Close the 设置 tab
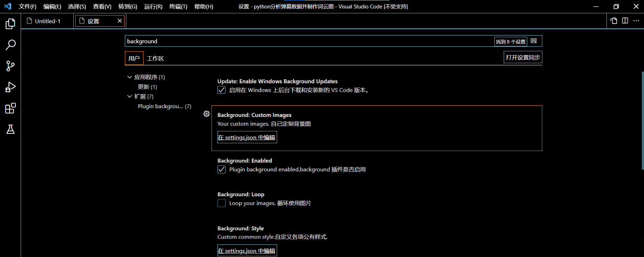 point(120,21)
